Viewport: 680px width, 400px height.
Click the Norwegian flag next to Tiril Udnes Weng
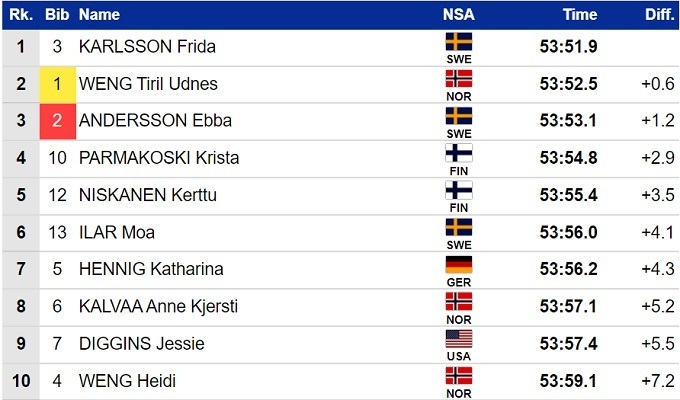[459, 79]
